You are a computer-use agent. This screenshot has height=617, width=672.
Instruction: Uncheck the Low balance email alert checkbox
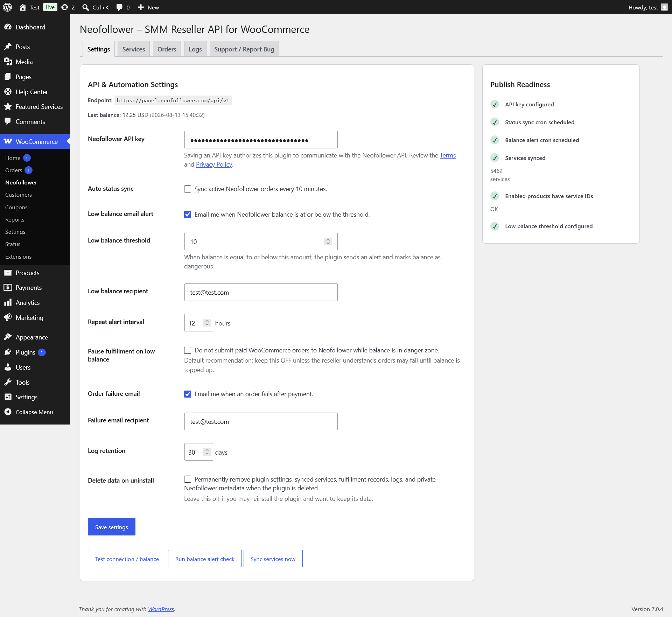pyautogui.click(x=188, y=215)
